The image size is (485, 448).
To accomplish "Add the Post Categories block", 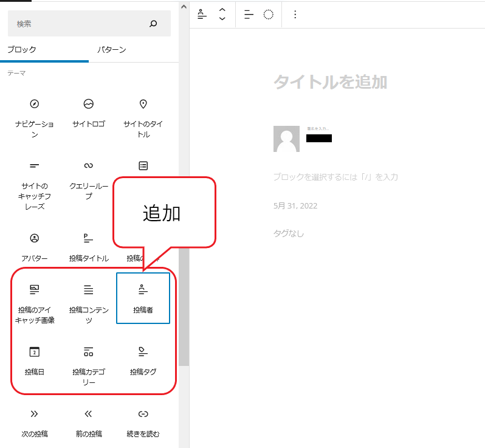I will (89, 365).
